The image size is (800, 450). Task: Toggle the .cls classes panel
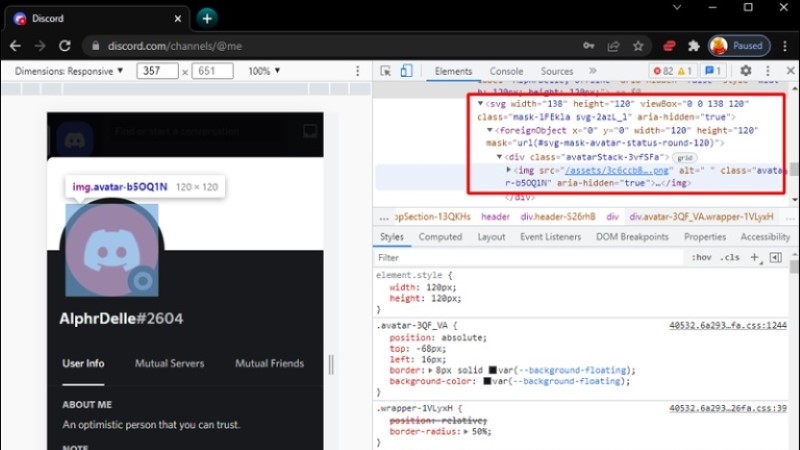point(730,258)
